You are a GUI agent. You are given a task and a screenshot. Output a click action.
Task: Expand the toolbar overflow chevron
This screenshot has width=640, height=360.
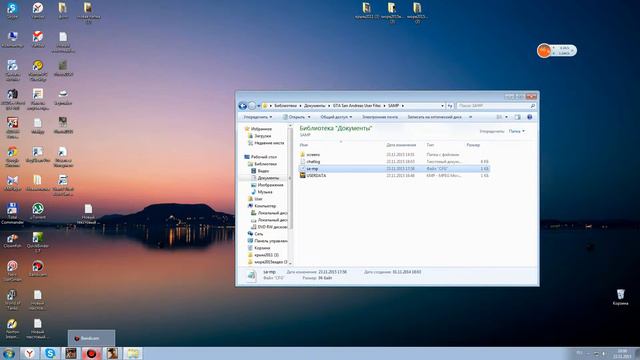(x=471, y=117)
